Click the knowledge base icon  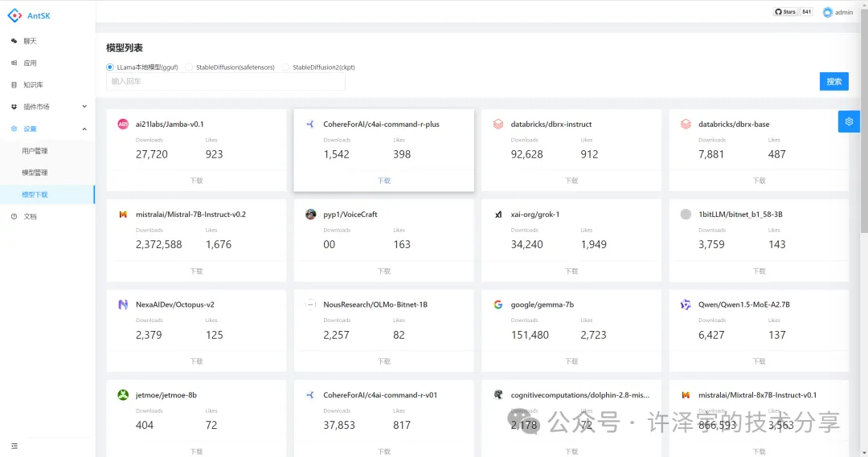tap(14, 84)
